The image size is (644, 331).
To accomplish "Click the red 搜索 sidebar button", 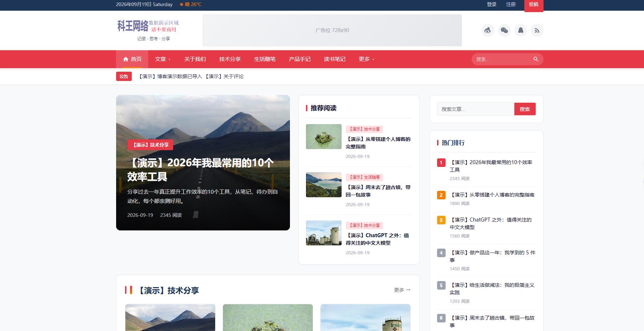I will [x=525, y=109].
